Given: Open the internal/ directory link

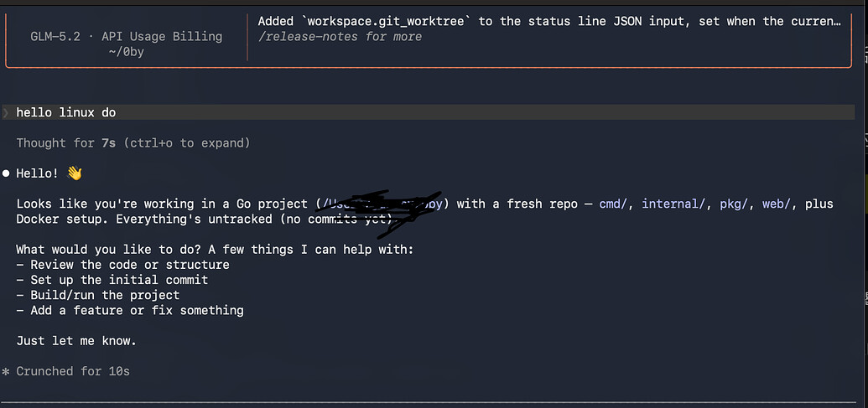Looking at the screenshot, I should coord(674,204).
